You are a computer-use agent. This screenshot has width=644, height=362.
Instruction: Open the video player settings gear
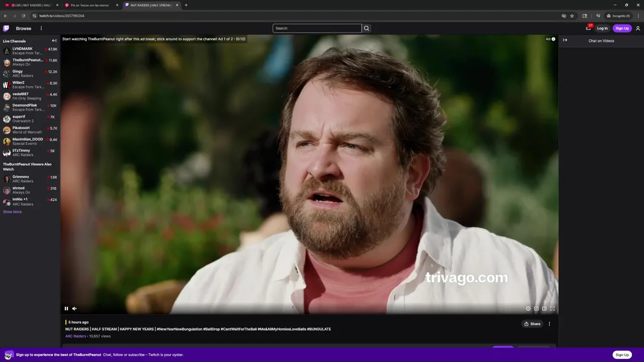pos(528,309)
